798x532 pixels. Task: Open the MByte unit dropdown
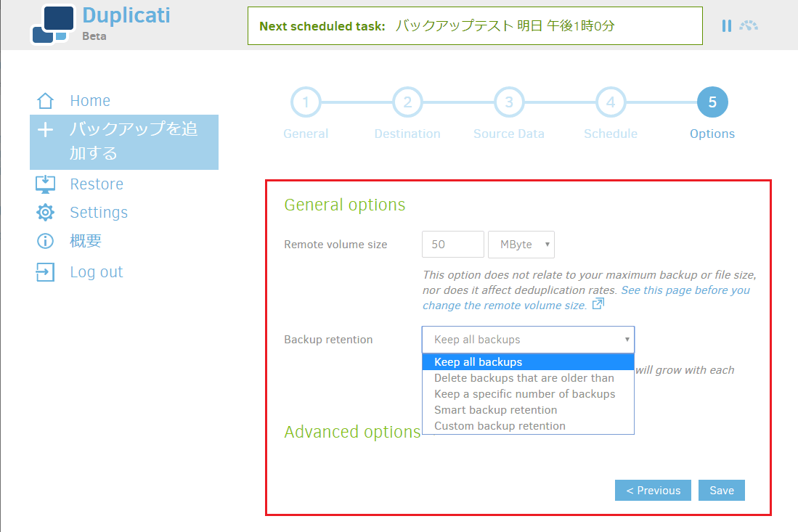pos(521,245)
